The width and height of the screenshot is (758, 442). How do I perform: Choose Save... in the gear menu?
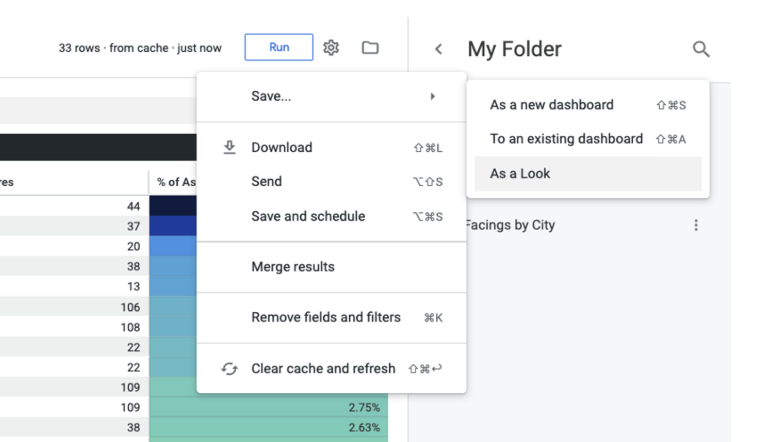[x=332, y=96]
